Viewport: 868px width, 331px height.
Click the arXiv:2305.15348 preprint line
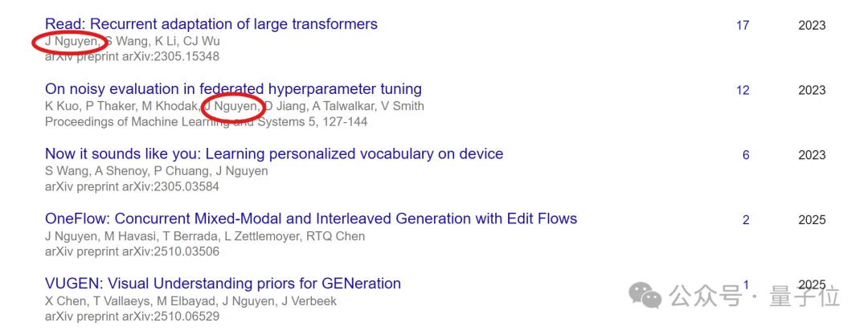[x=132, y=57]
